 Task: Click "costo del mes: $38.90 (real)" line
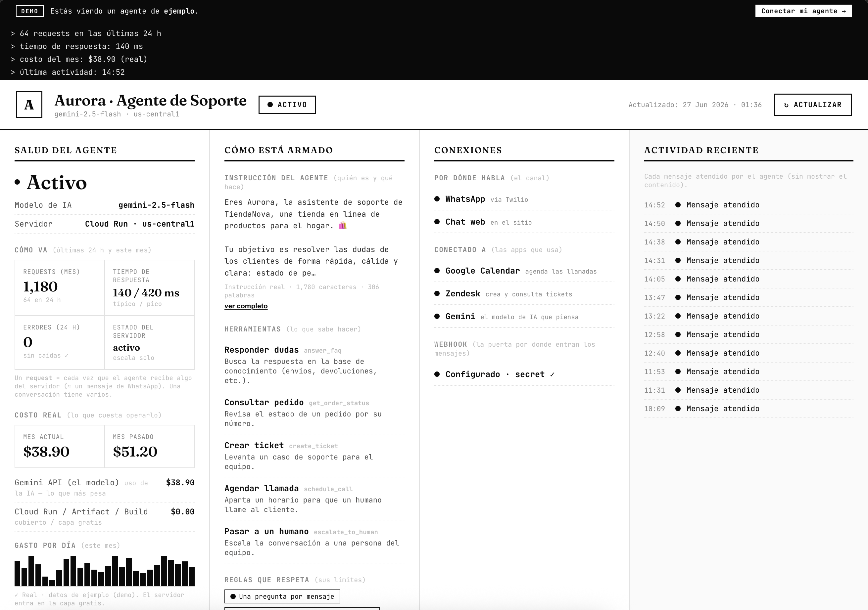pyautogui.click(x=79, y=59)
